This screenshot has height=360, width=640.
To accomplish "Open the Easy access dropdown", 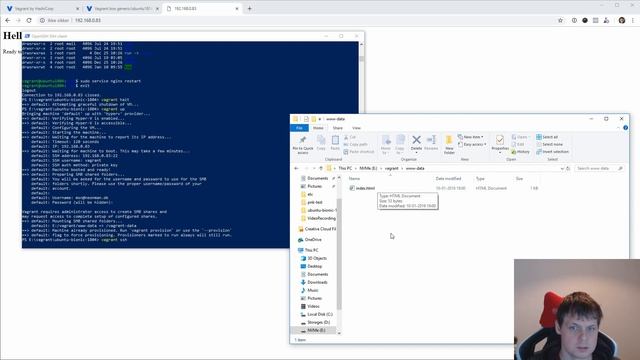I will pos(472,144).
